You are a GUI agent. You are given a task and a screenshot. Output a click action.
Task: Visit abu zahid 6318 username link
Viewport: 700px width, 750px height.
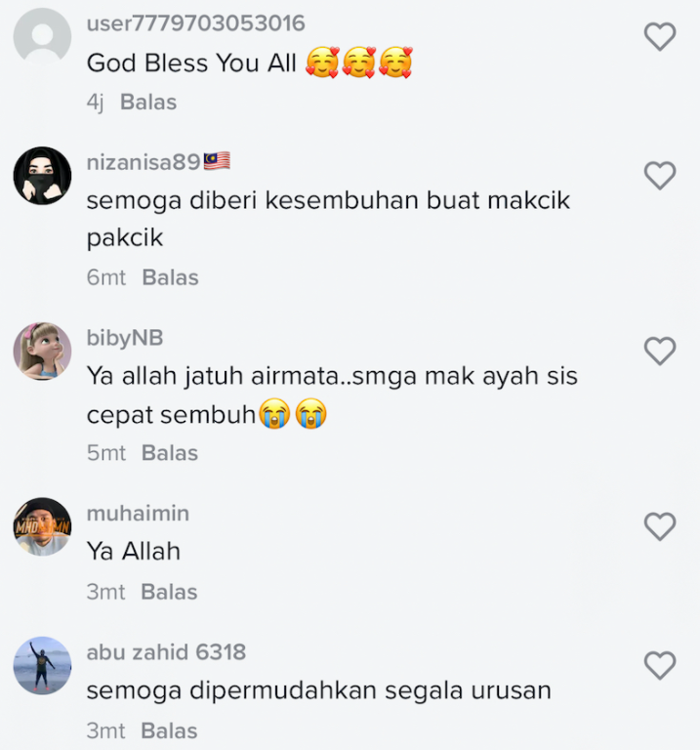(166, 652)
